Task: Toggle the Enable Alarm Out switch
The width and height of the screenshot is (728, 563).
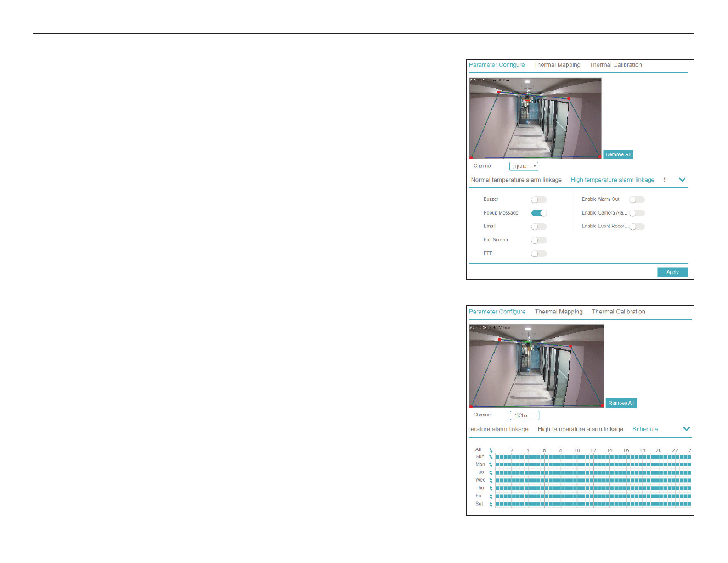Action: pyautogui.click(x=637, y=199)
